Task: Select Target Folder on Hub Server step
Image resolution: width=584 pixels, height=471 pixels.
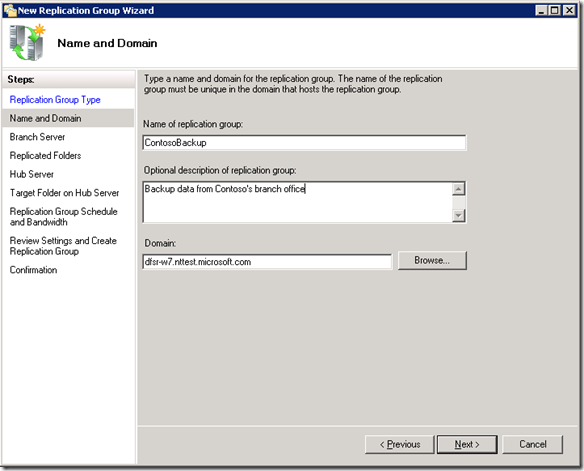Action: 64,193
